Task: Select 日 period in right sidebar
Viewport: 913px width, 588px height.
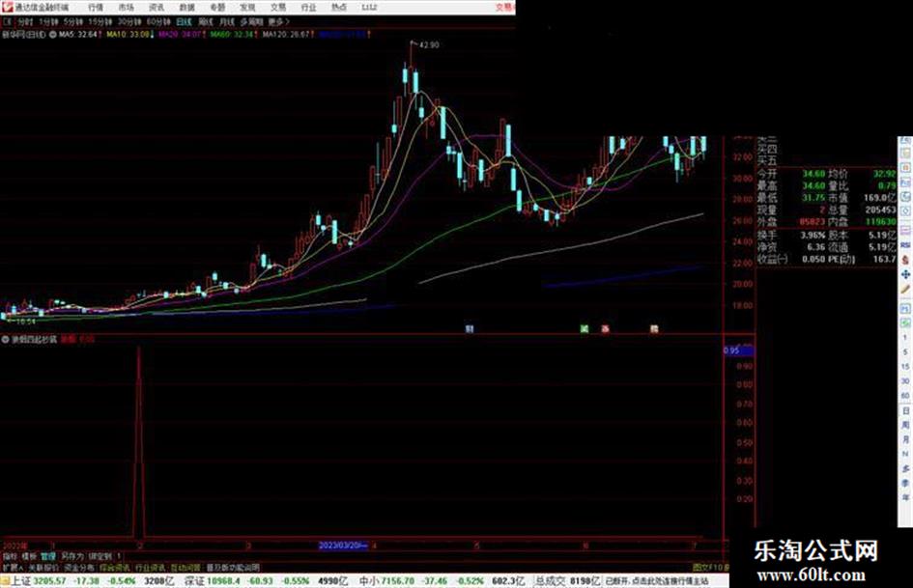Action: 905,410
